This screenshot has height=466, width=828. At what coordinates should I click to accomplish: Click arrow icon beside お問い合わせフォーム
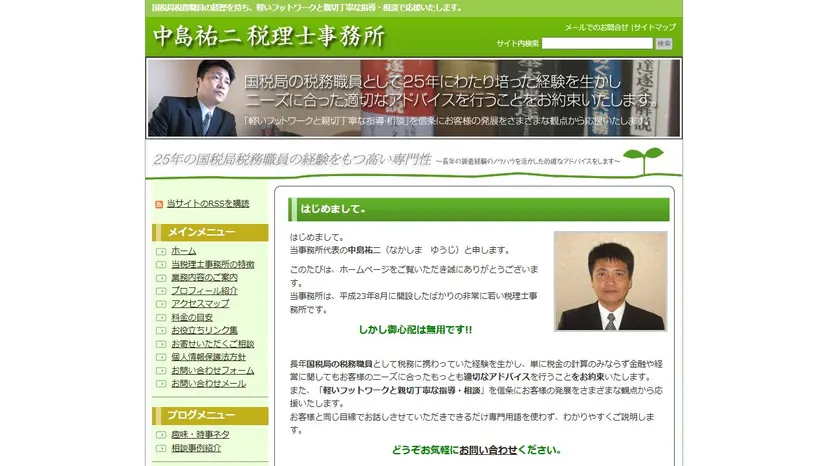pyautogui.click(x=161, y=371)
